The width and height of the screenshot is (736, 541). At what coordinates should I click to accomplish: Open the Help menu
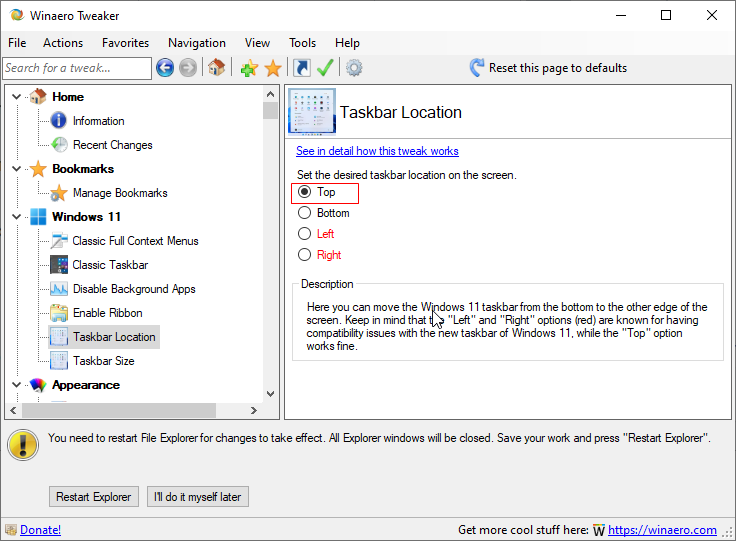coord(347,43)
